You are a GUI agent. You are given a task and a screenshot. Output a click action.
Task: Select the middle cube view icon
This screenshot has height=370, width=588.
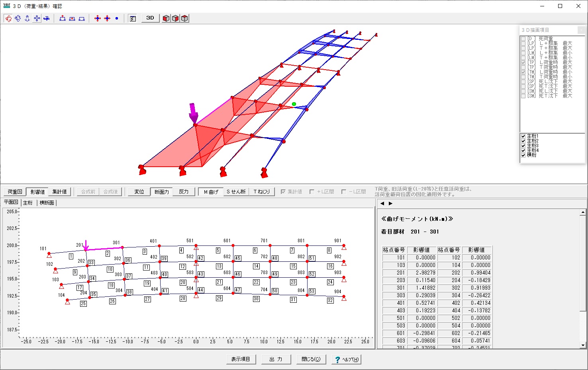click(175, 18)
